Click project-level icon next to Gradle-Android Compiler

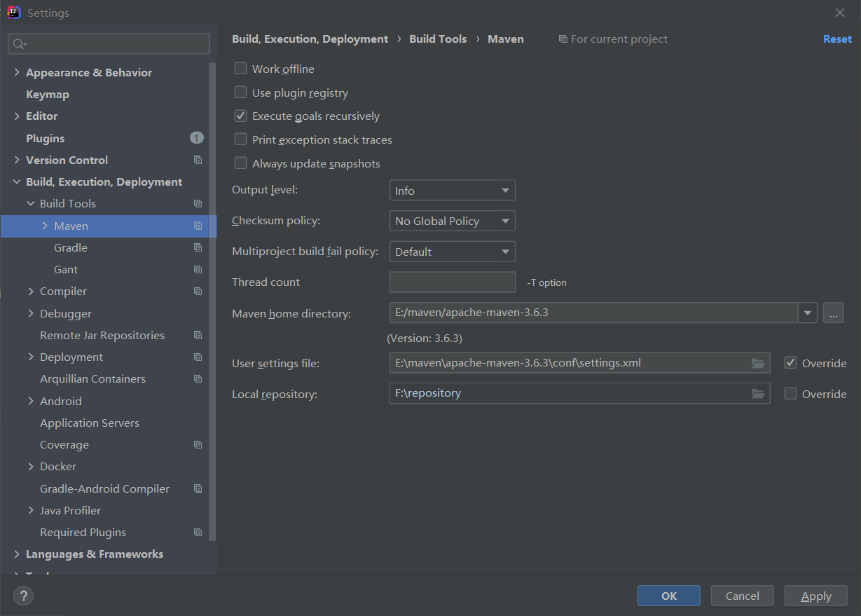click(198, 489)
